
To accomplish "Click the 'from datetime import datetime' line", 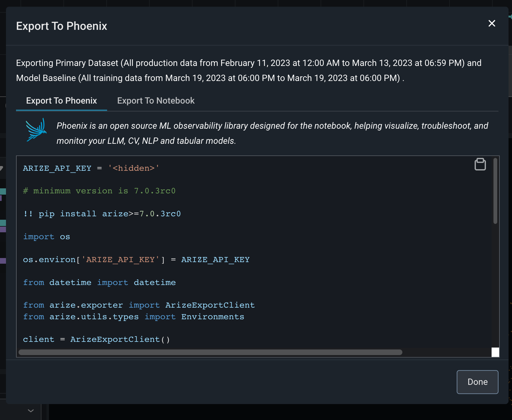I will [x=99, y=283].
